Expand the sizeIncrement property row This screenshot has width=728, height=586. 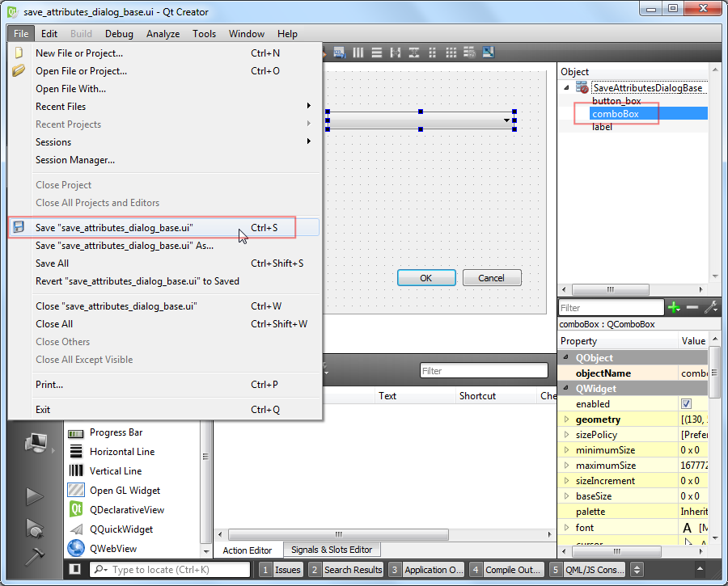566,480
